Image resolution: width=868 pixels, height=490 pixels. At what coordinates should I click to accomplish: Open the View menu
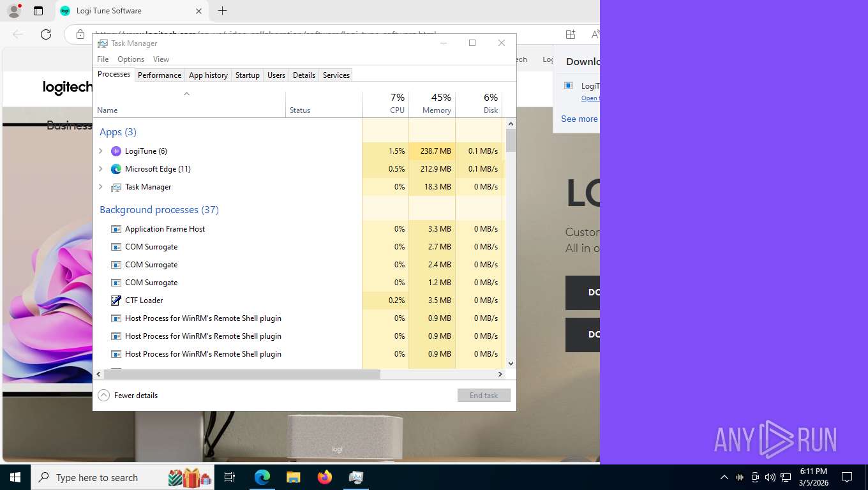pyautogui.click(x=161, y=59)
